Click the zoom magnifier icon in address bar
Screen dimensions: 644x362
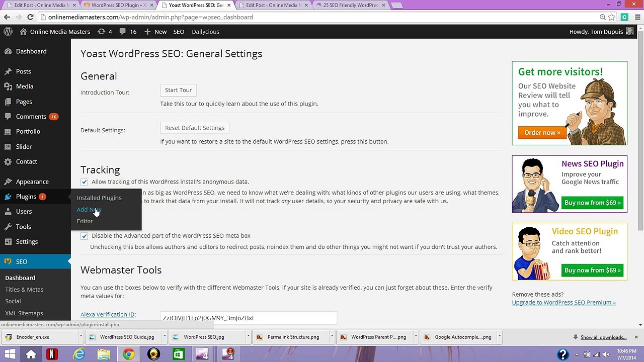[602, 17]
